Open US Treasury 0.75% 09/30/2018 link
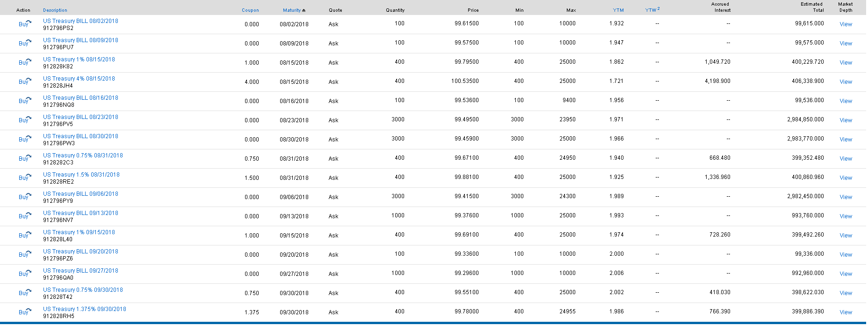The height and width of the screenshot is (326, 868). tap(83, 290)
